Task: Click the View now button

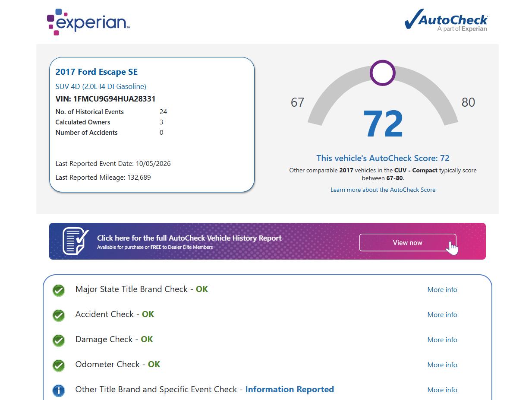Action: [x=408, y=243]
